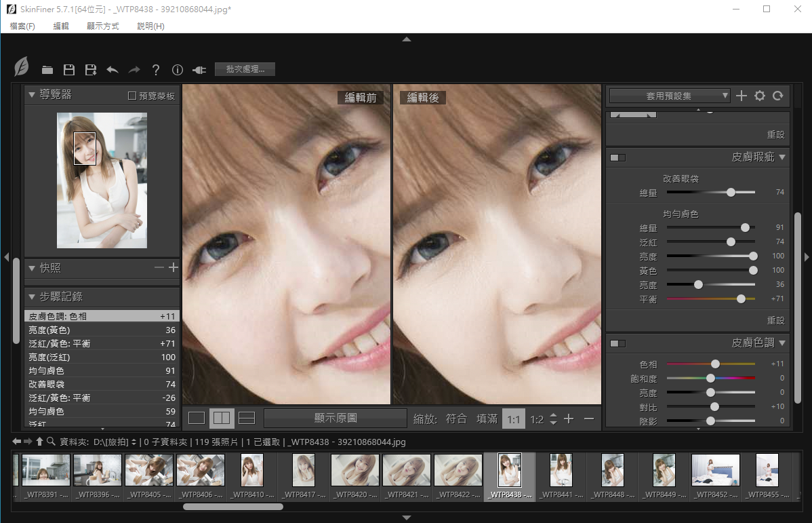
Task: Click the 批次處理... button
Action: point(245,69)
